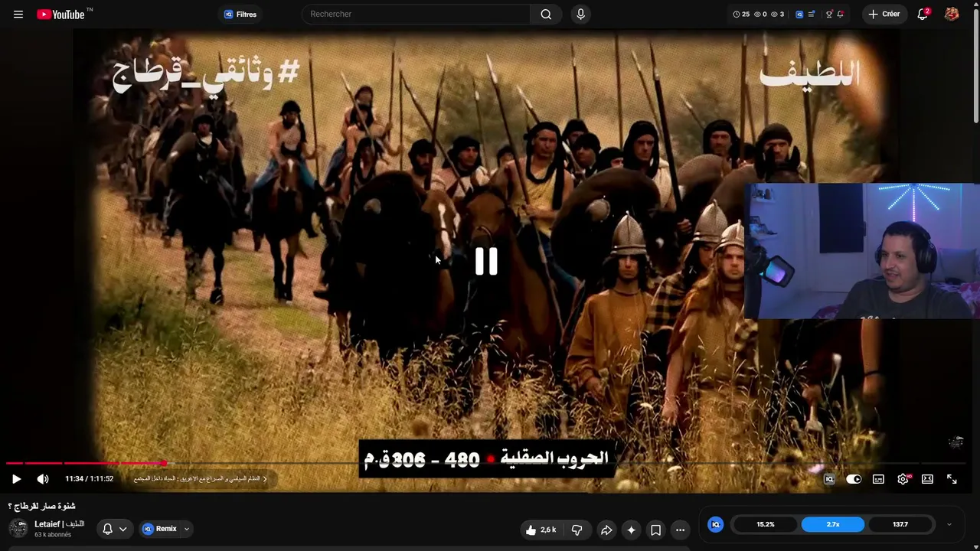
Task: Share the video with the arrow icon
Action: pyautogui.click(x=606, y=530)
